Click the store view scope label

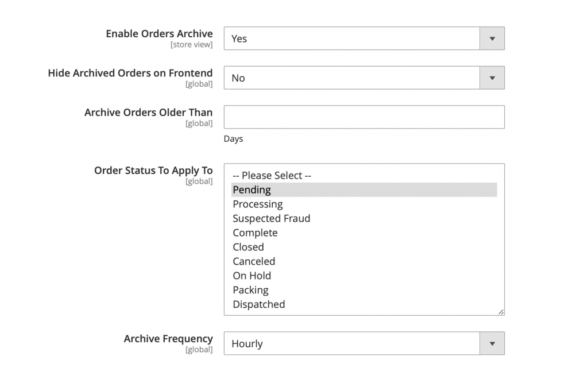192,44
